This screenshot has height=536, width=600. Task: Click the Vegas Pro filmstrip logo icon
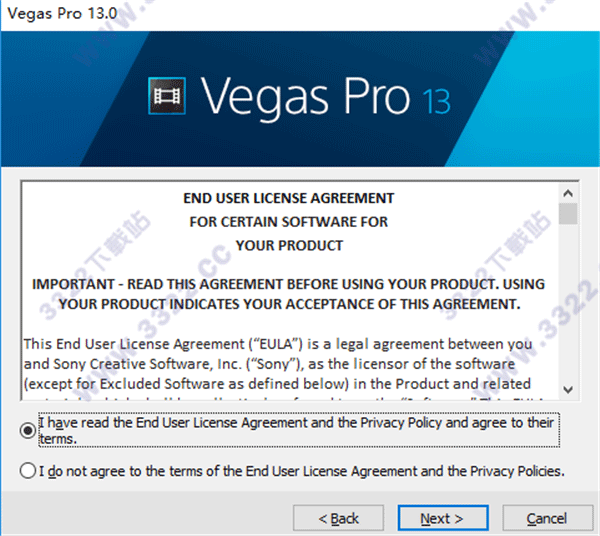(x=167, y=96)
